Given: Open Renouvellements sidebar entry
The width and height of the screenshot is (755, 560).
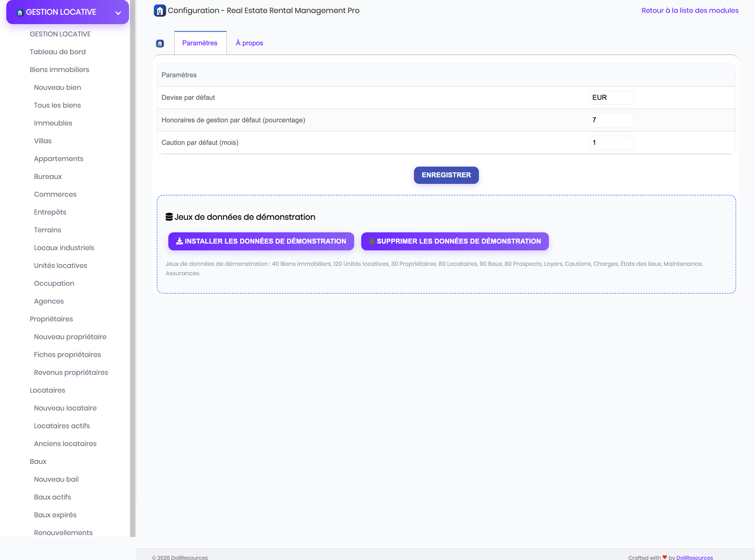Looking at the screenshot, I should (63, 532).
